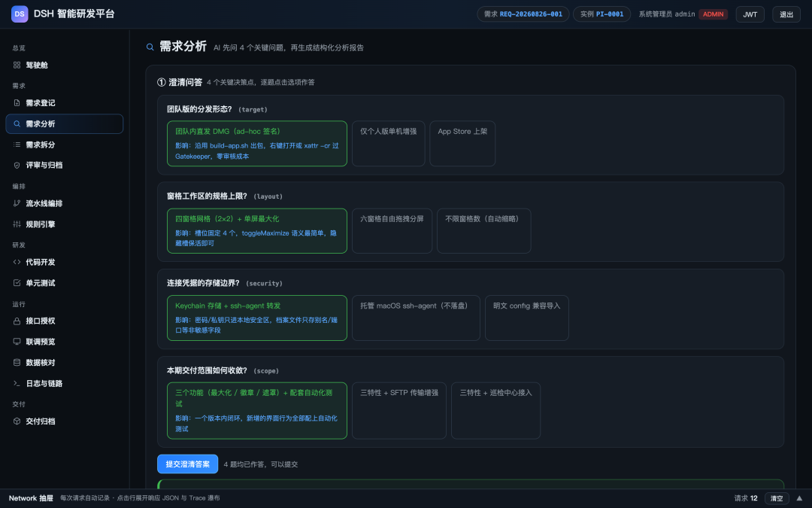Screen dimensions: 812x508
Task: Expand the Network drawer with triangle arrow
Action: (799, 498)
